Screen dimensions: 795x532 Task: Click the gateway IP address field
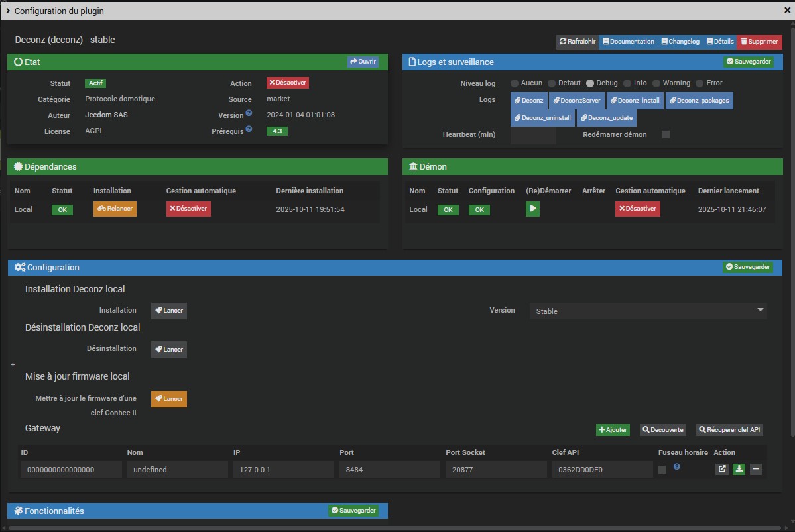click(x=283, y=470)
